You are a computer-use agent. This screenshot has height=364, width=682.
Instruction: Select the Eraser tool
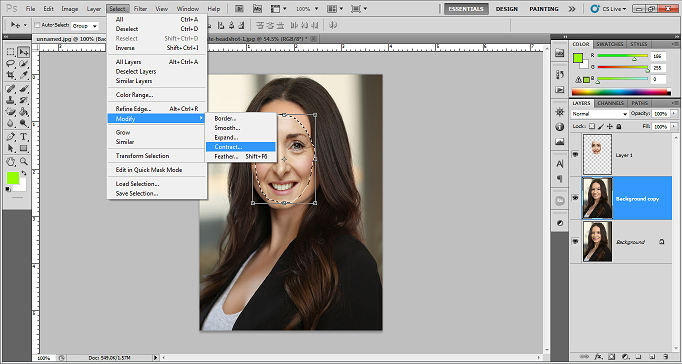10,111
